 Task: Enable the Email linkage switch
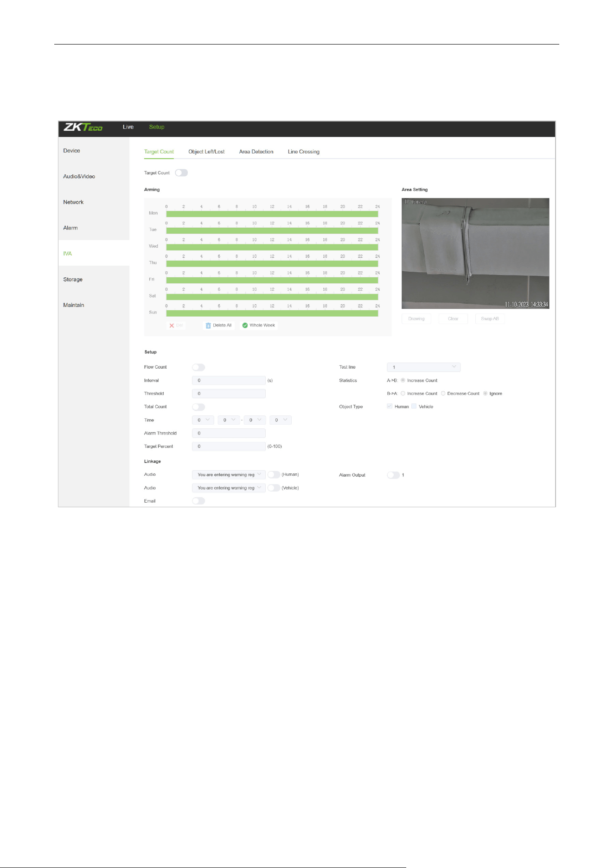[x=198, y=501]
